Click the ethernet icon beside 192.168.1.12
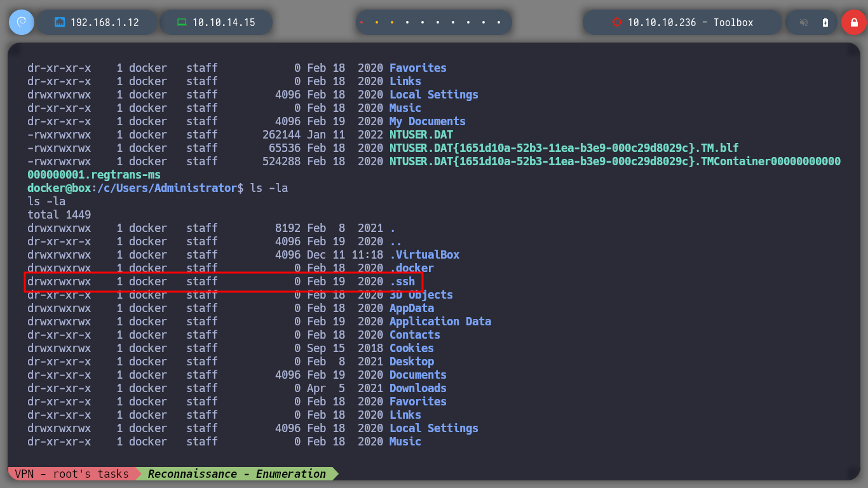The width and height of the screenshot is (868, 488). [60, 22]
